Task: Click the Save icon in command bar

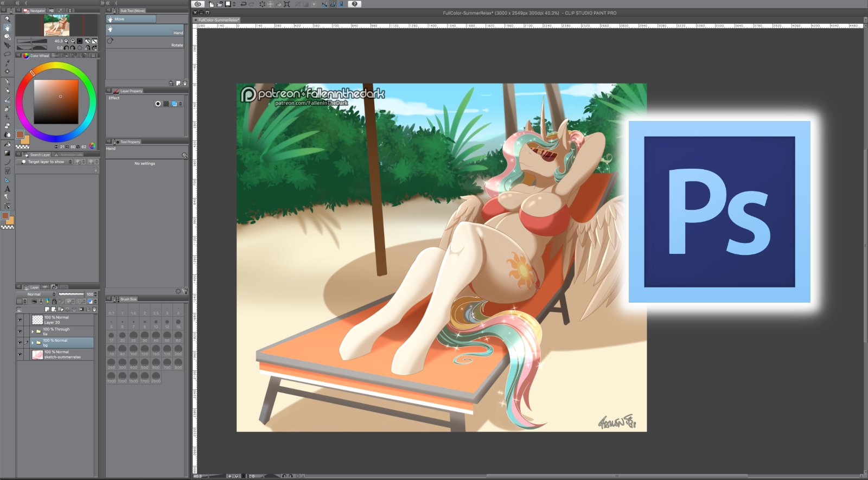Action: 228,4
